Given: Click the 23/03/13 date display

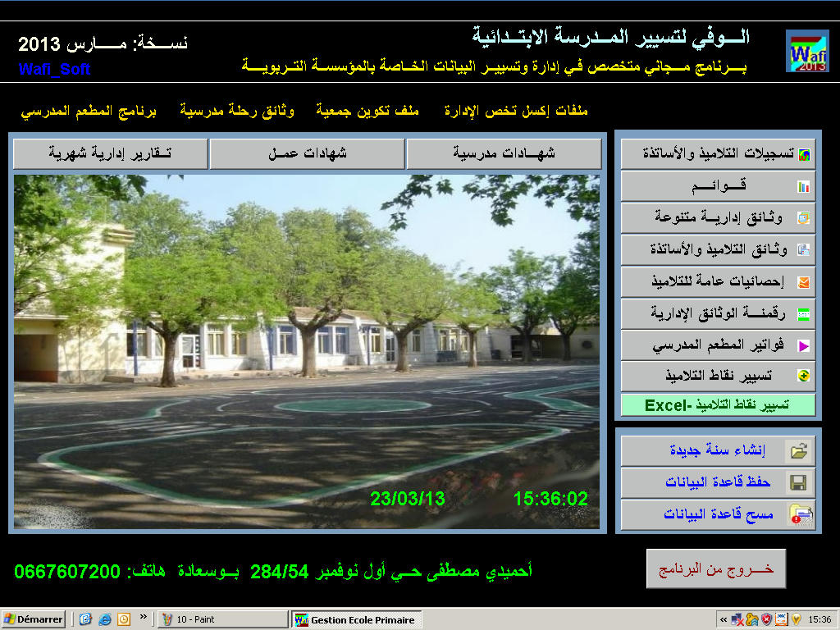Looking at the screenshot, I should point(408,499).
